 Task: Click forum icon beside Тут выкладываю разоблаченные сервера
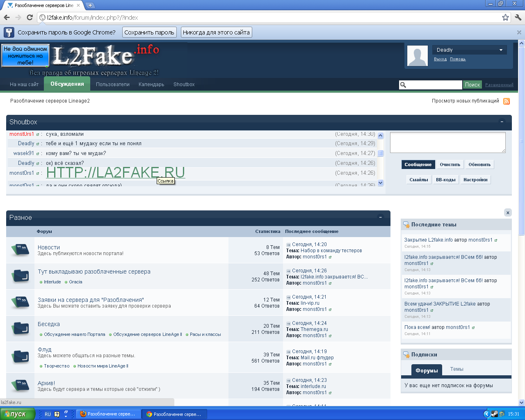click(x=21, y=276)
